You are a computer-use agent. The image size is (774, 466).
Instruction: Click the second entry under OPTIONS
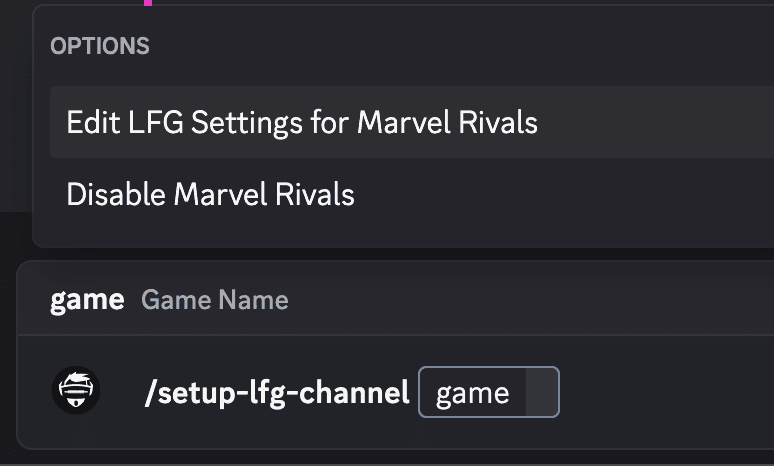[210, 193]
